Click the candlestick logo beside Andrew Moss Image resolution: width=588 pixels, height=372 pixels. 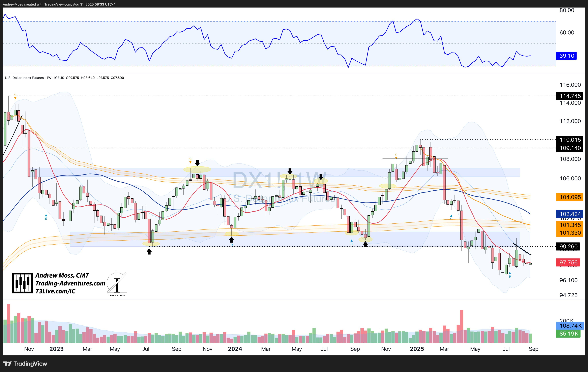(x=22, y=283)
